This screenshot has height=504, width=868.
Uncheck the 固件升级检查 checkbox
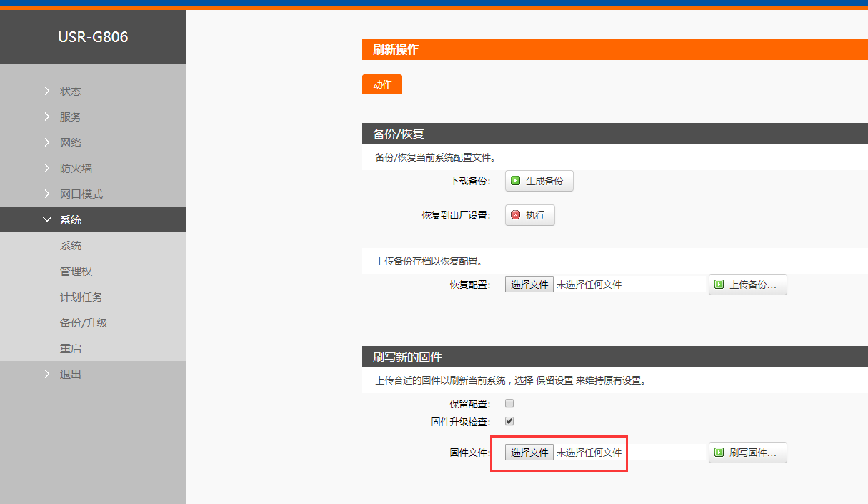509,421
